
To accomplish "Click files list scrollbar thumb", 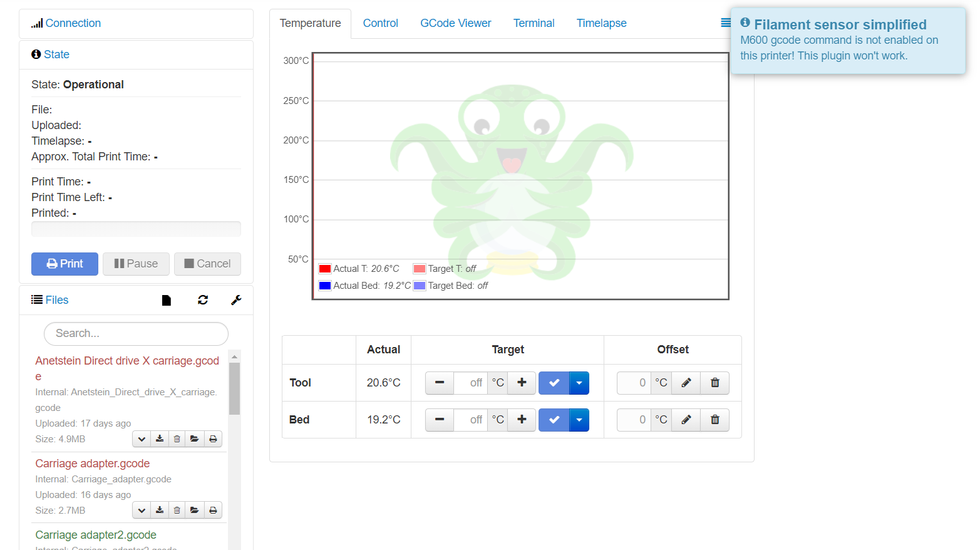I will pyautogui.click(x=235, y=388).
